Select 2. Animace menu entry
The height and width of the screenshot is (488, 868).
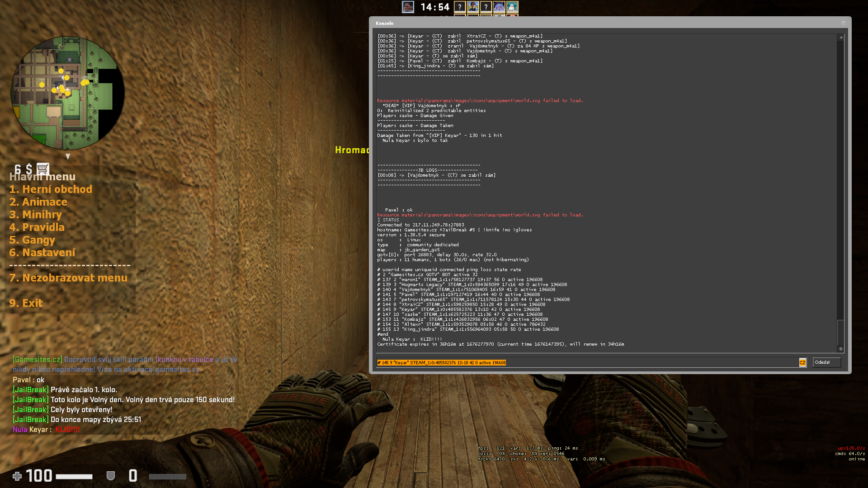38,202
